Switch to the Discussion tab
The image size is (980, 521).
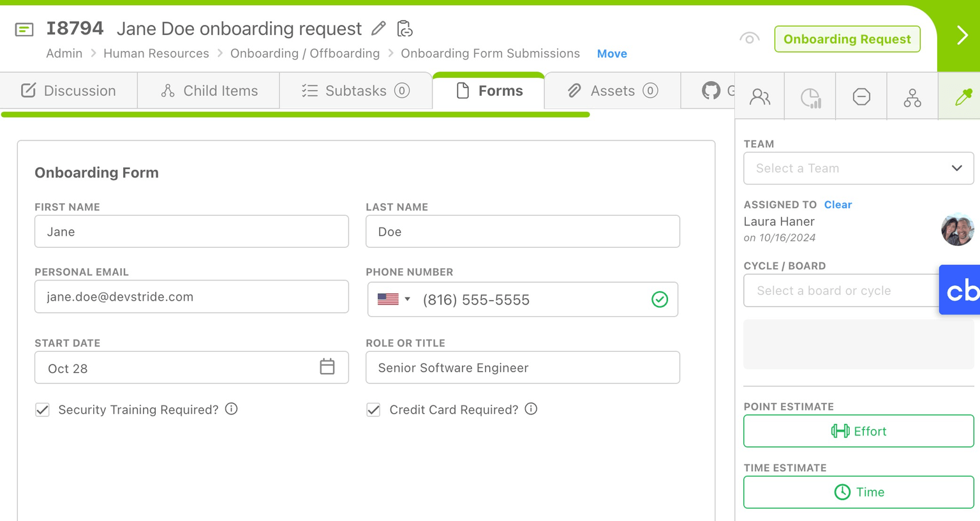click(69, 91)
